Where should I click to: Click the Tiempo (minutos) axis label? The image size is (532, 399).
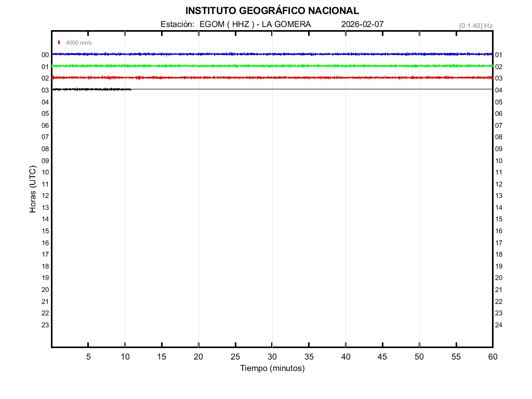point(272,368)
